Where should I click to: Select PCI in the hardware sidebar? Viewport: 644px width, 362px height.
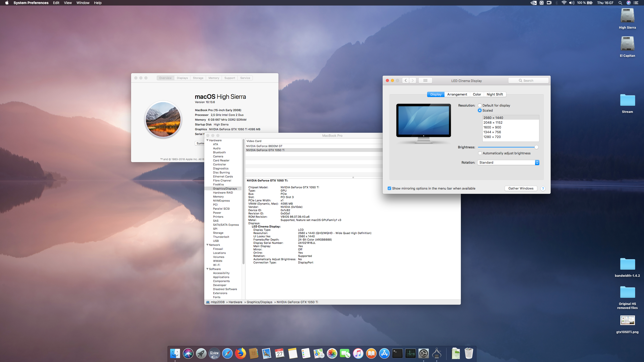click(x=215, y=205)
